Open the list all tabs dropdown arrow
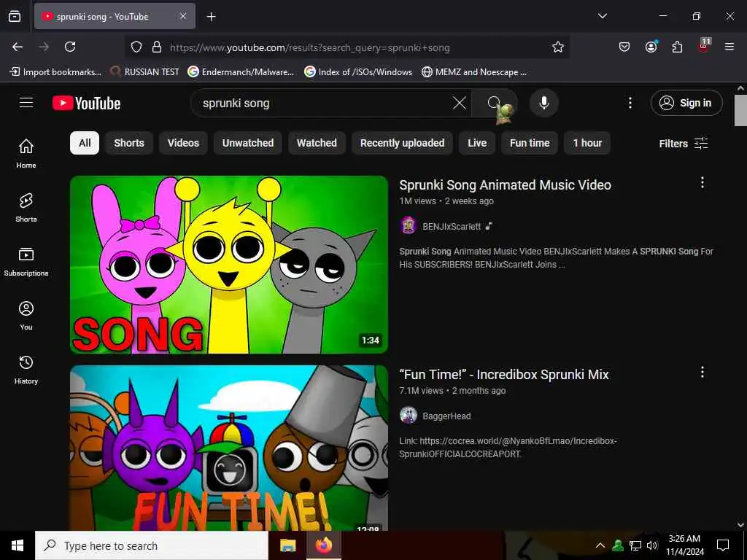Viewport: 747px width, 560px height. (602, 16)
